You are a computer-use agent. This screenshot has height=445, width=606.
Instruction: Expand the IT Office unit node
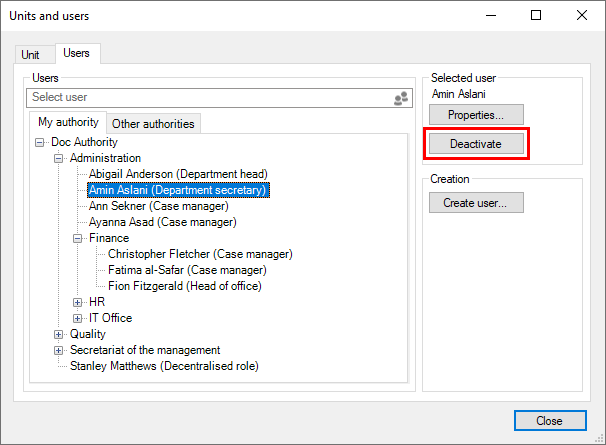pos(78,318)
